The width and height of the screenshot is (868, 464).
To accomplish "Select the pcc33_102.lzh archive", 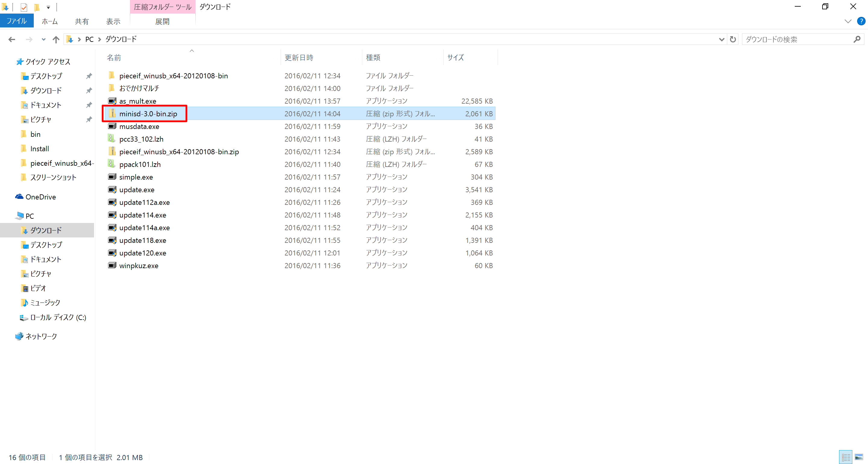I will pos(141,139).
